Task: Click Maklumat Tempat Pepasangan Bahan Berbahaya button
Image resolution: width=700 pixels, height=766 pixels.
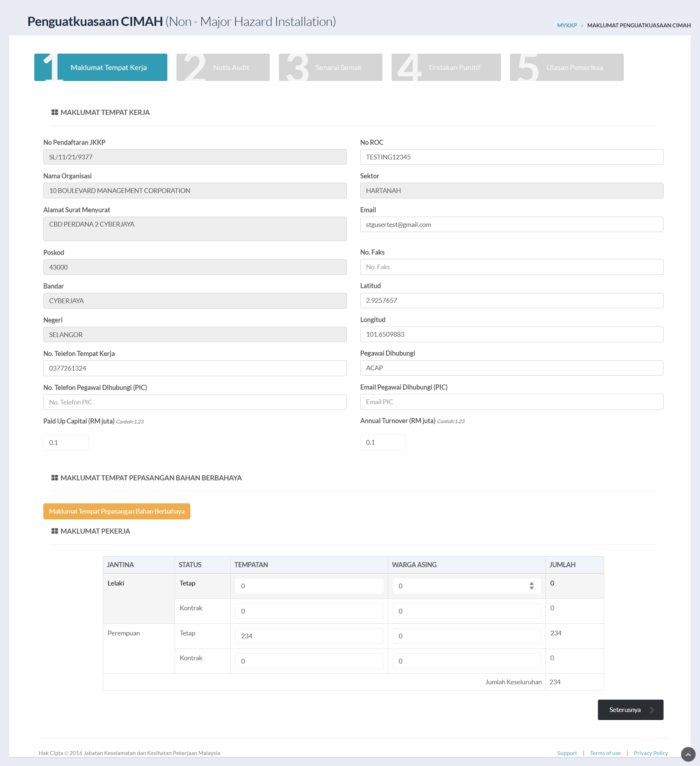Action: tap(117, 511)
